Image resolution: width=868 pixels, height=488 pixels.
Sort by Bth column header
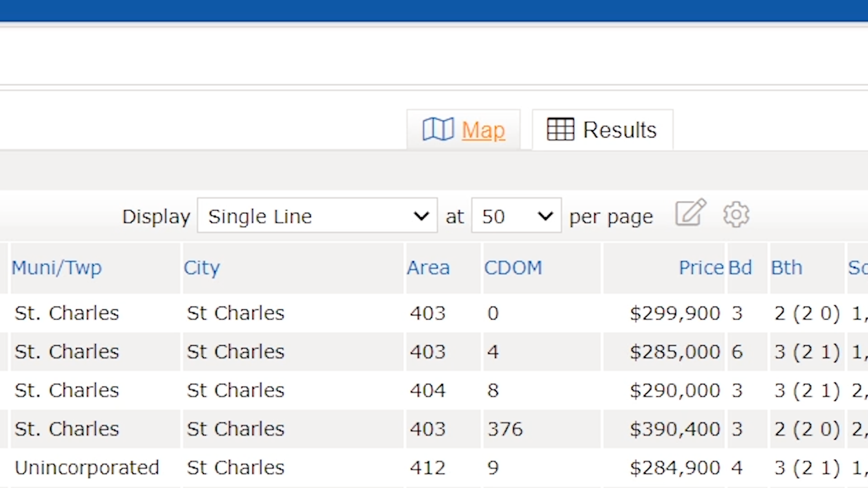[x=786, y=268]
